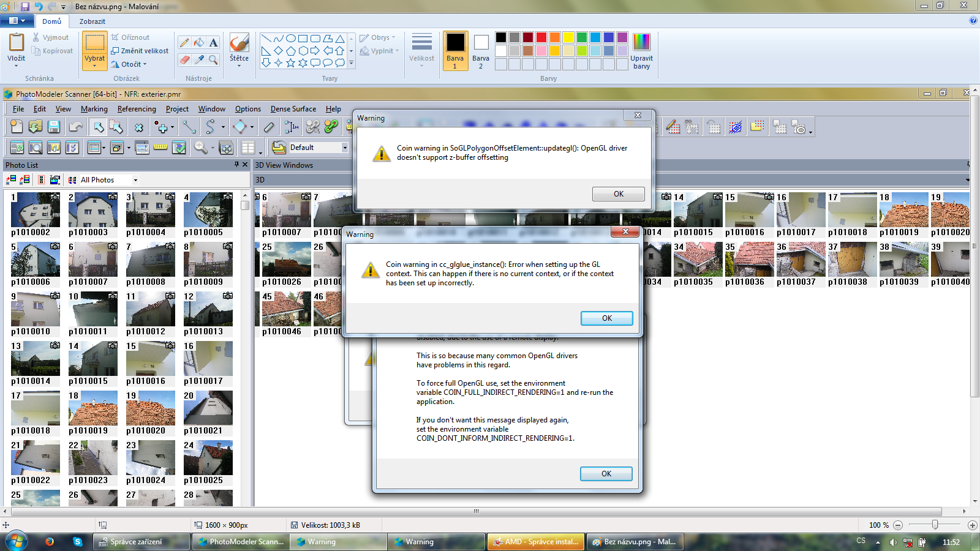The width and height of the screenshot is (980, 551).
Task: Click the yellow folder with red dots icon
Action: (758, 127)
